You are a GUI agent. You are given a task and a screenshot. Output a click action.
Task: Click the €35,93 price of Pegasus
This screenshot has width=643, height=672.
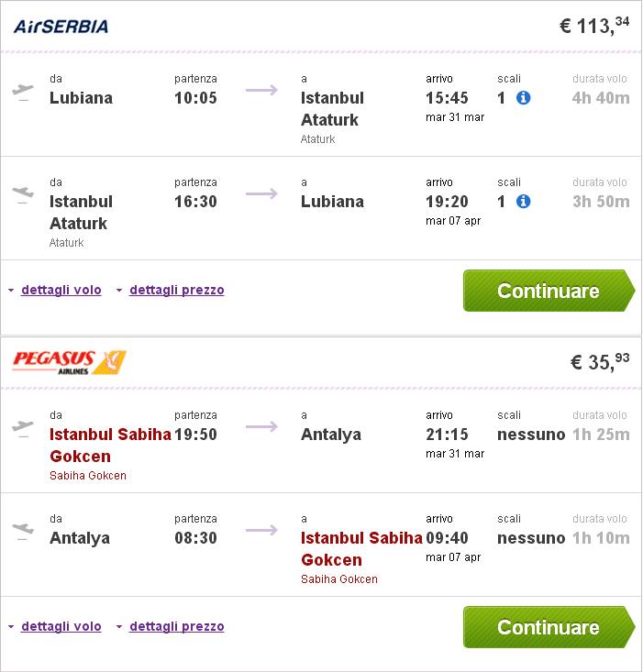(x=600, y=361)
